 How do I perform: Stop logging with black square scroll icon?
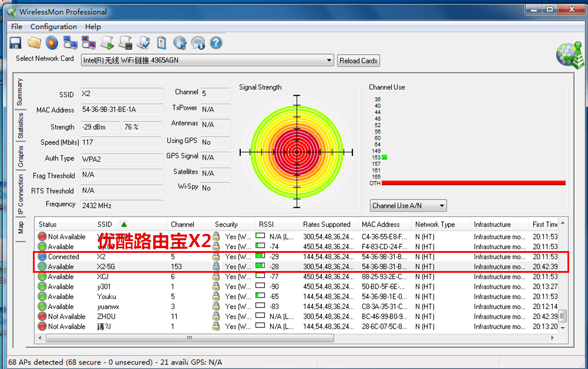click(125, 43)
